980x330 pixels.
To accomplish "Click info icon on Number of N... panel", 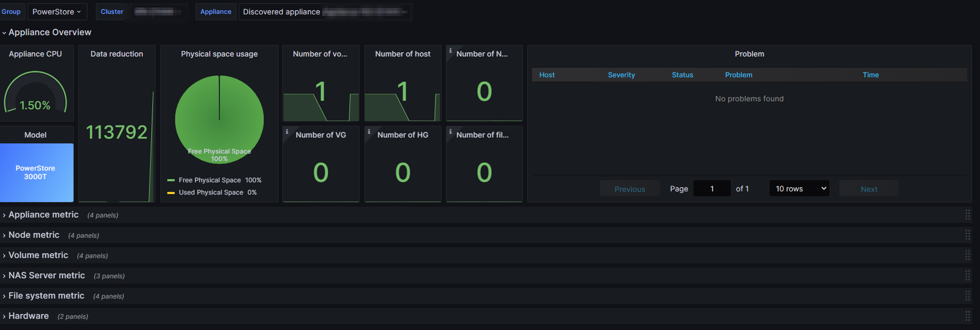I will point(451,51).
